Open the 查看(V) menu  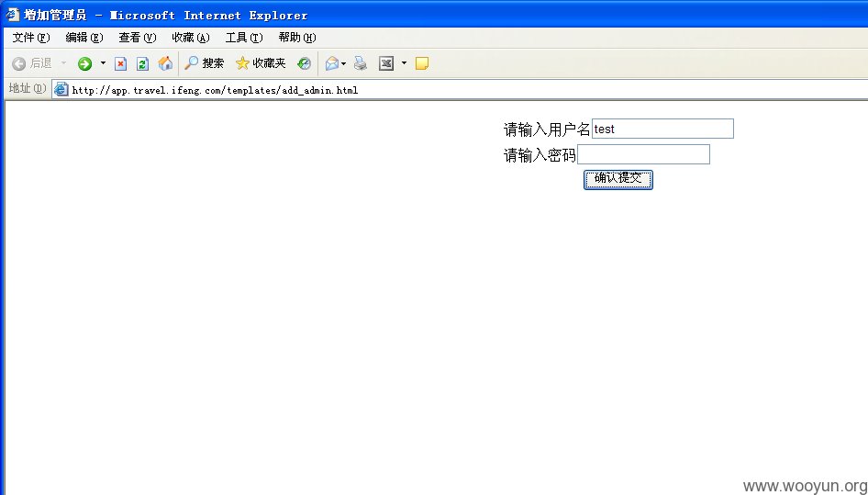(138, 38)
